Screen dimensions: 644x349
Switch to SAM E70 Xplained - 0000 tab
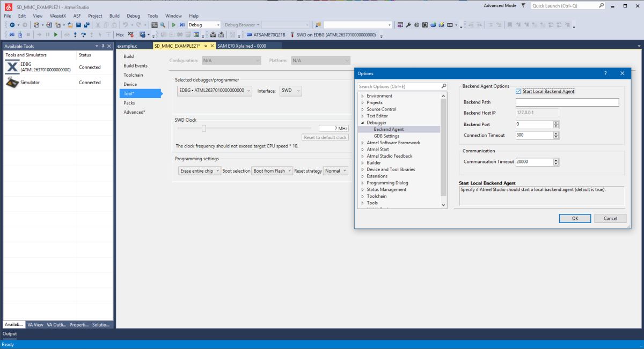(x=241, y=46)
